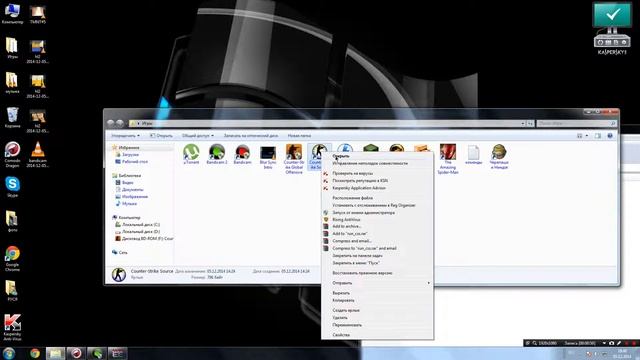Click the Chrome icon in the taskbar

35,353
